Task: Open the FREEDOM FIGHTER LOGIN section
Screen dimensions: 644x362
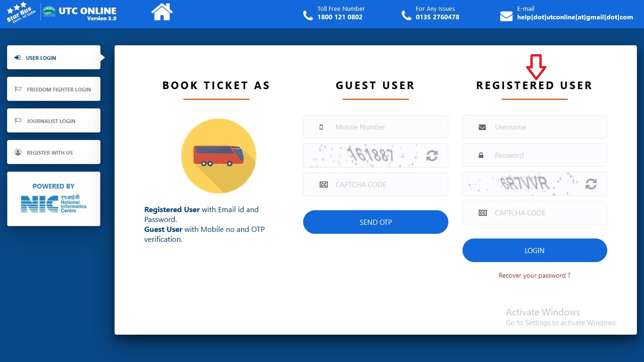Action: (53, 89)
